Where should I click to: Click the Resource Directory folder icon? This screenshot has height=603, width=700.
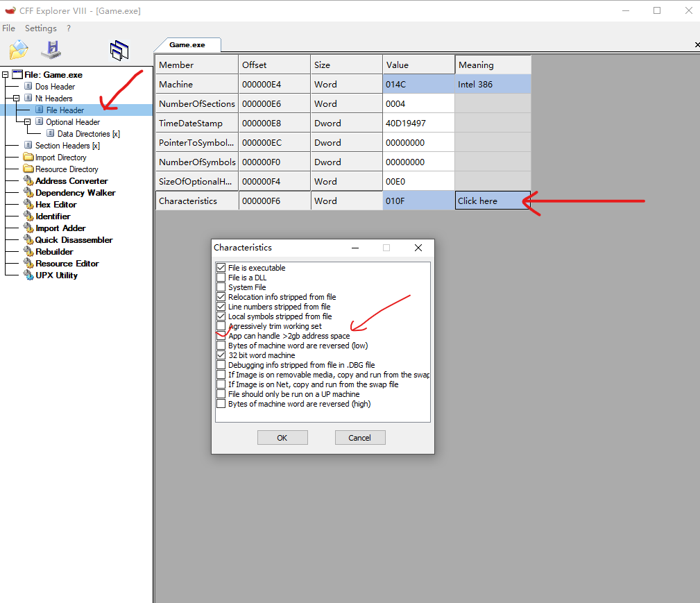[28, 169]
